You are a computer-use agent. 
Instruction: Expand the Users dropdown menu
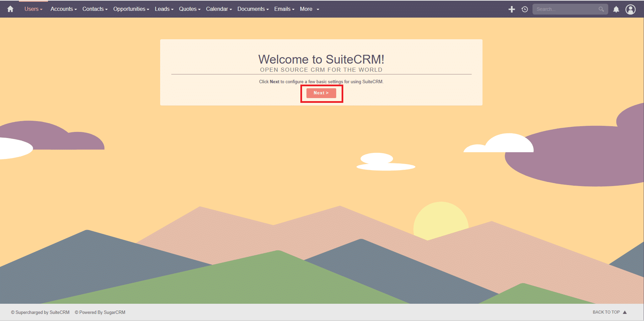pyautogui.click(x=33, y=9)
